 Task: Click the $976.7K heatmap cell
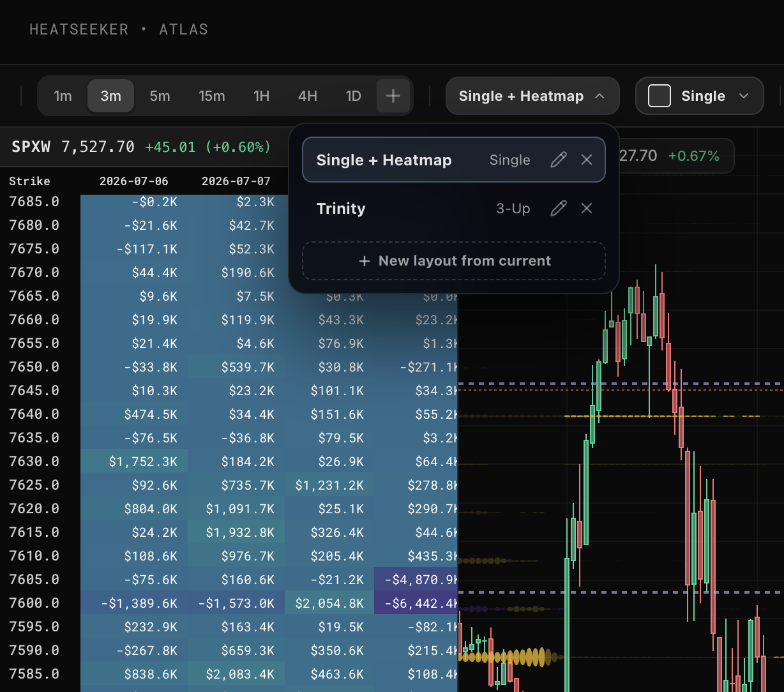pyautogui.click(x=236, y=555)
